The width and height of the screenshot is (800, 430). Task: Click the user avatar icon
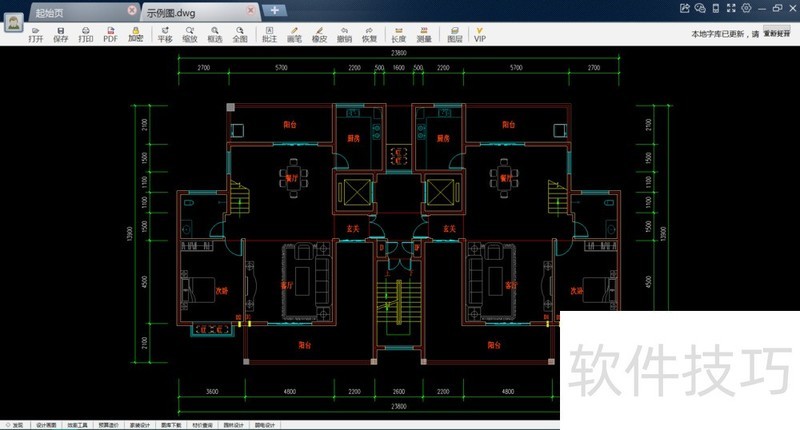(x=14, y=22)
